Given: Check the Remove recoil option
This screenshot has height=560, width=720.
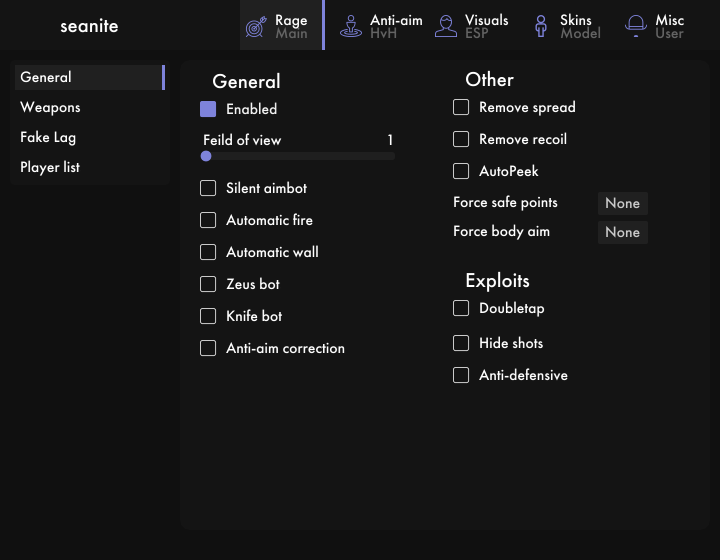Looking at the screenshot, I should click(x=461, y=139).
